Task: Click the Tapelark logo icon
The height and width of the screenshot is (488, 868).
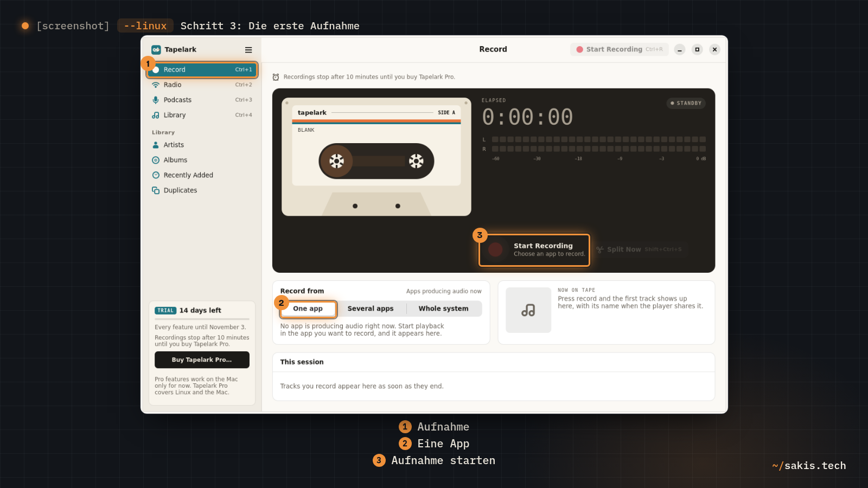Action: pos(156,50)
